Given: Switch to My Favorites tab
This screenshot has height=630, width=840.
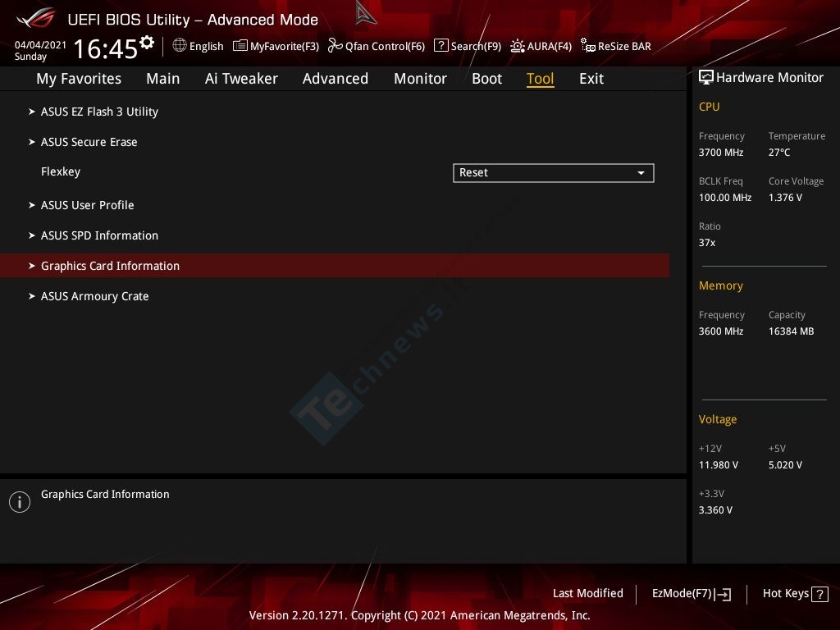Looking at the screenshot, I should [x=79, y=79].
